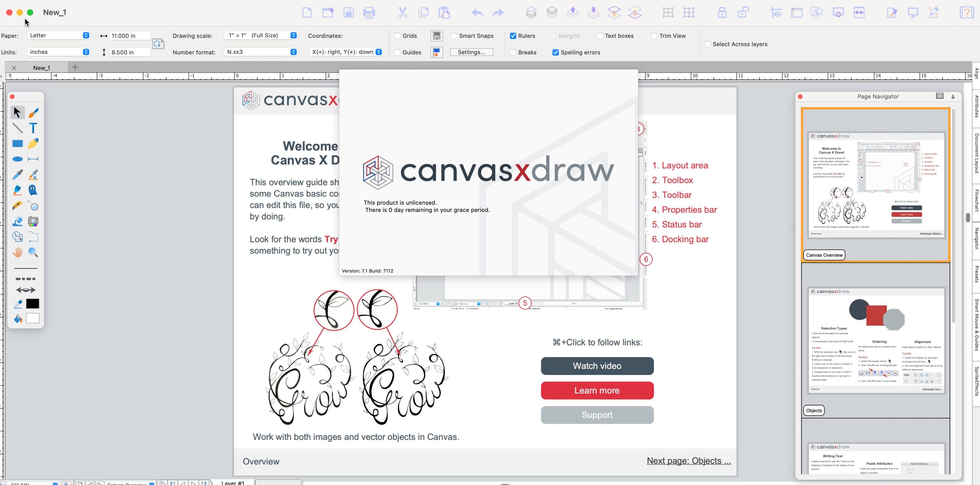Image resolution: width=980 pixels, height=485 pixels.
Task: Click the black pen ink swatch
Action: coord(33,304)
